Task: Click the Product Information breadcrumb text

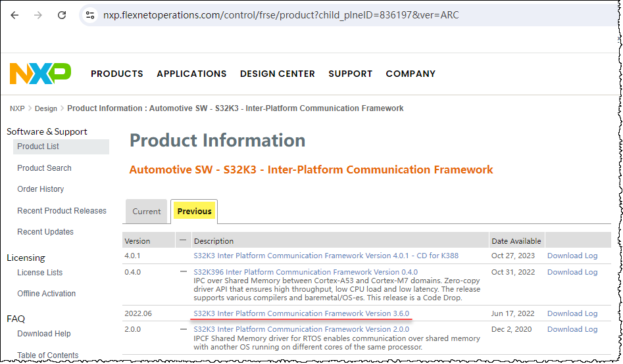Action: pyautogui.click(x=236, y=108)
